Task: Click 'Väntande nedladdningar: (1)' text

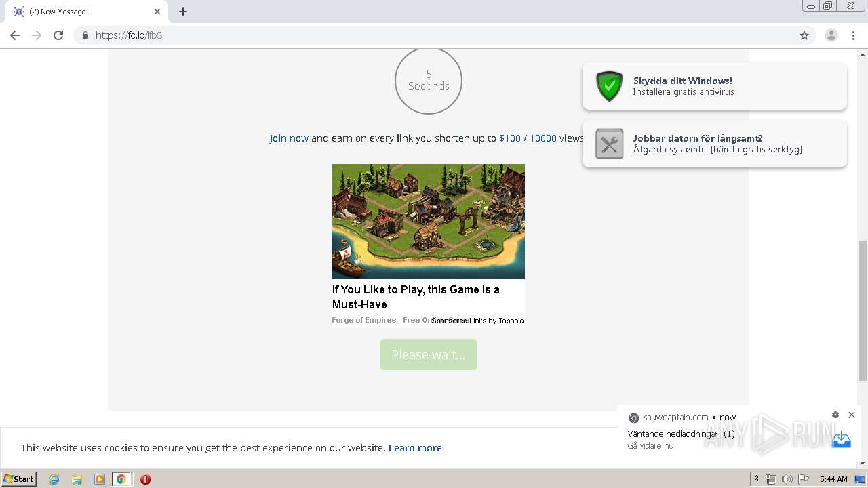Action: (681, 434)
